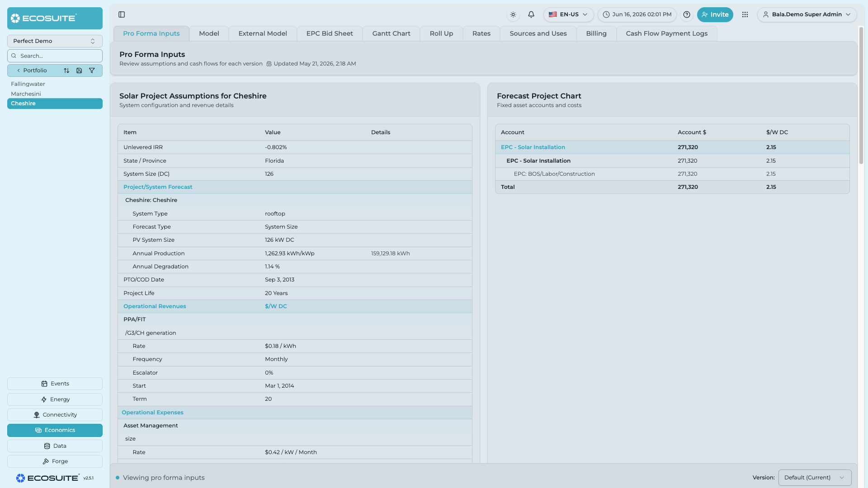Click the Rate $0.18 / kWh value

coord(280,346)
